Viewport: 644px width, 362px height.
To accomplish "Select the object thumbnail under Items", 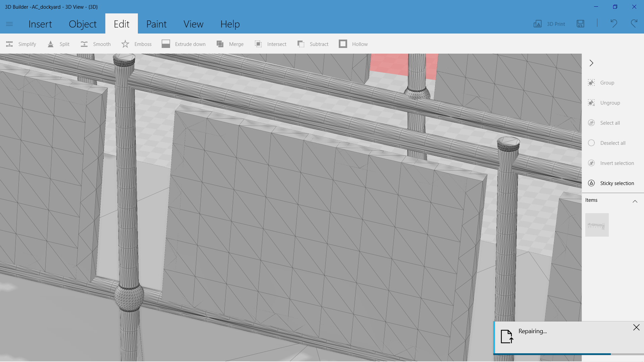I will [597, 225].
